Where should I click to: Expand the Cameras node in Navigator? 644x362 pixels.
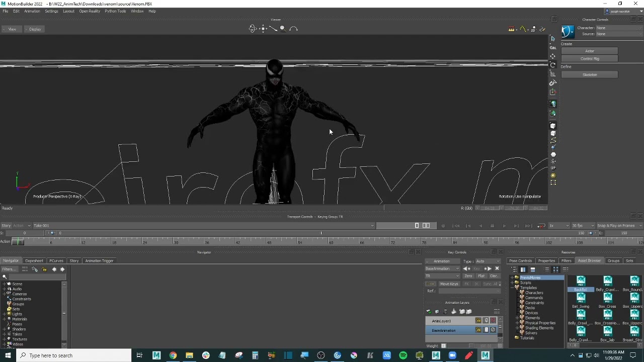point(5,294)
